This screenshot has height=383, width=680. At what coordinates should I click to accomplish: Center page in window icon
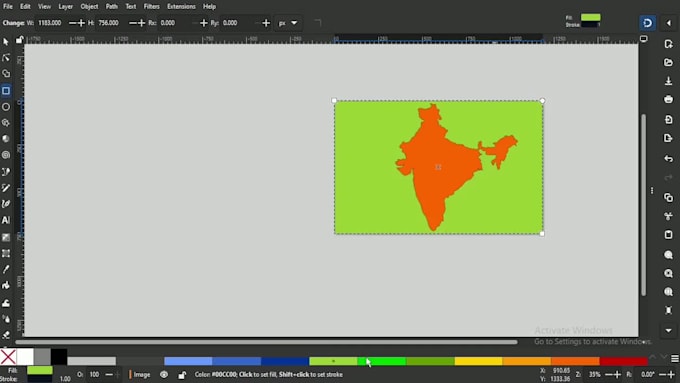tap(668, 310)
